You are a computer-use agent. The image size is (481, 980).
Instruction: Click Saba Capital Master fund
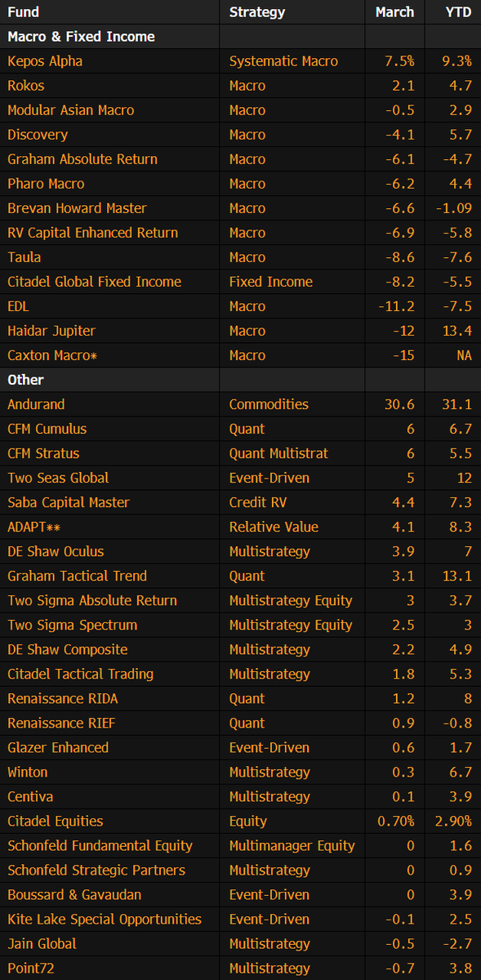click(69, 502)
